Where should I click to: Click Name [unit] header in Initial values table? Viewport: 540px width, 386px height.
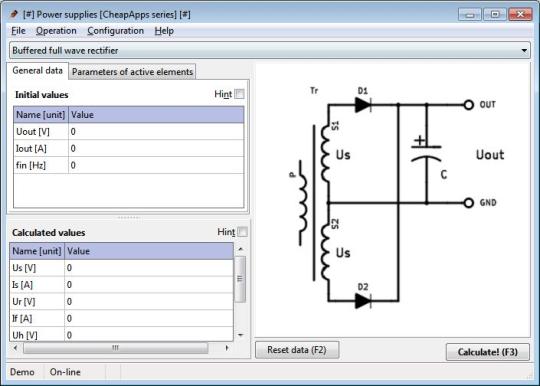click(x=41, y=115)
